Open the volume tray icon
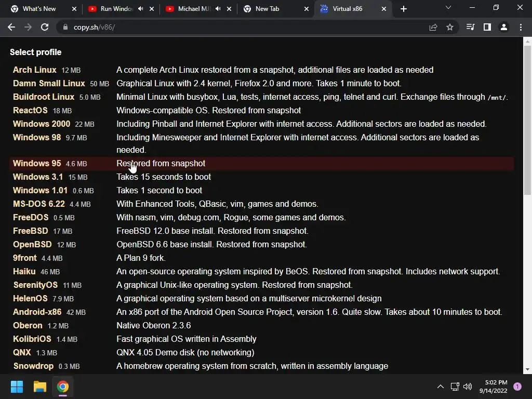Screen dimensions: 532x399 tap(468, 387)
